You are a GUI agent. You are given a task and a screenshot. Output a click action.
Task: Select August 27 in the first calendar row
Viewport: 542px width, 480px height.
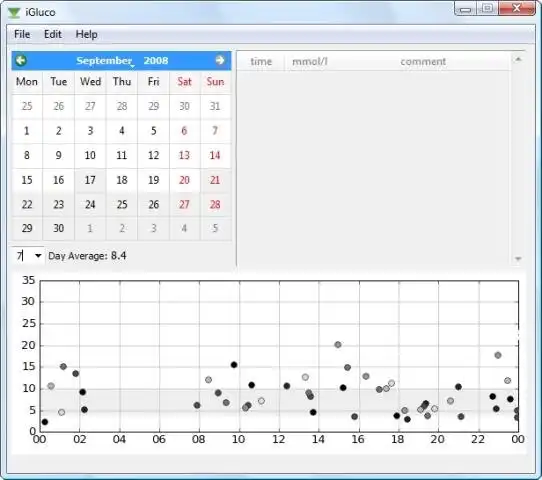(x=90, y=106)
